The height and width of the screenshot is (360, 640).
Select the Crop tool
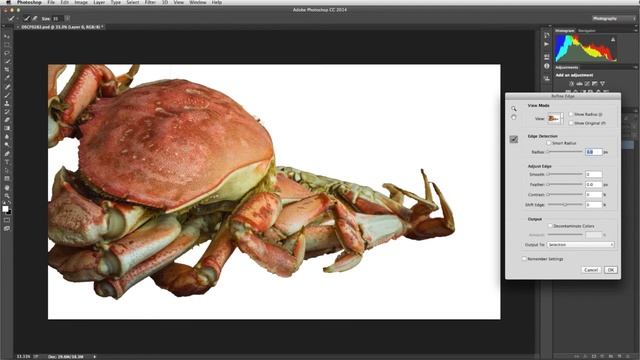click(x=7, y=70)
